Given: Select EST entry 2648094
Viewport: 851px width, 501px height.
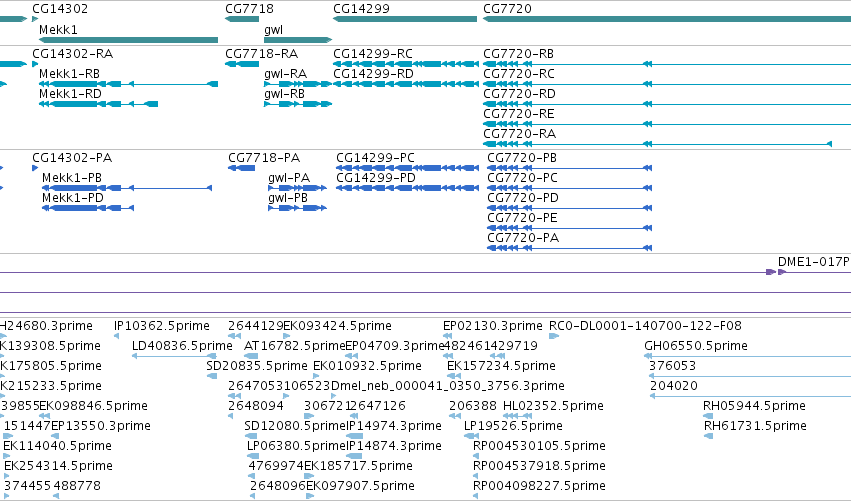Looking at the screenshot, I should [x=256, y=406].
